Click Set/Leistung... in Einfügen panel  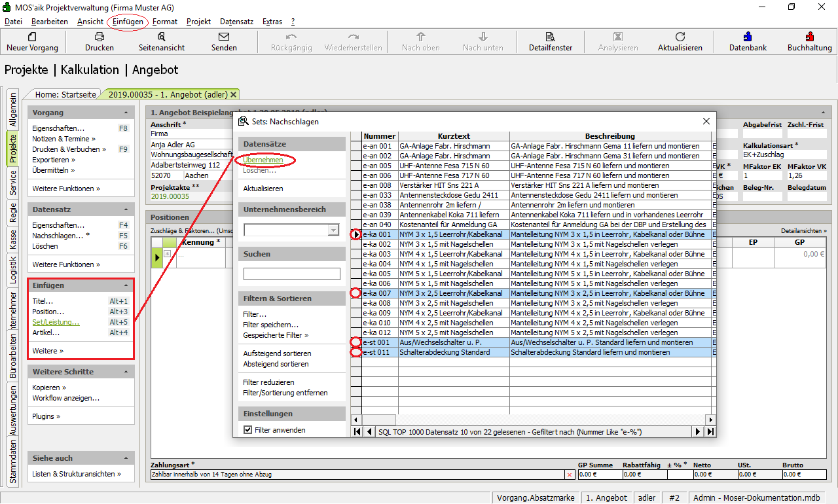click(x=56, y=322)
